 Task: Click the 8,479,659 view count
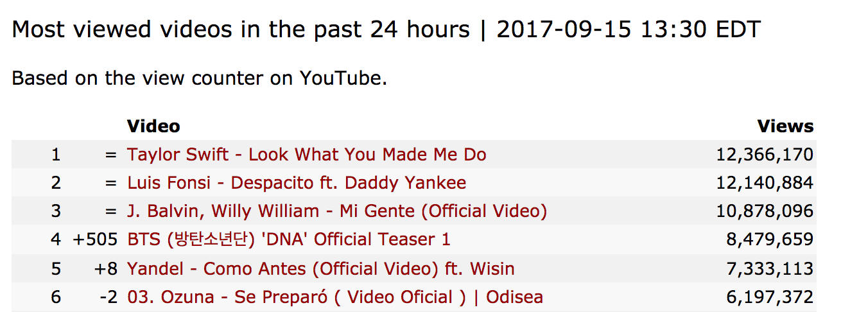[x=770, y=239]
